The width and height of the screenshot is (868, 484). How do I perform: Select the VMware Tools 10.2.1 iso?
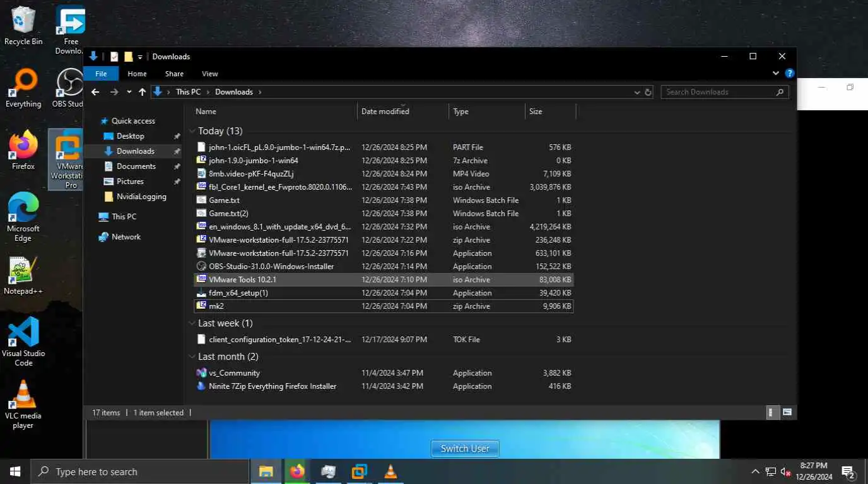384,280
